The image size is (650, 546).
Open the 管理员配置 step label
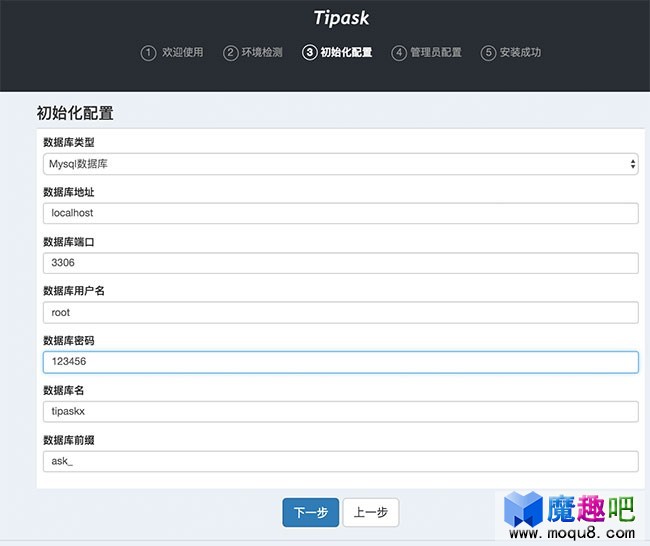tap(436, 52)
